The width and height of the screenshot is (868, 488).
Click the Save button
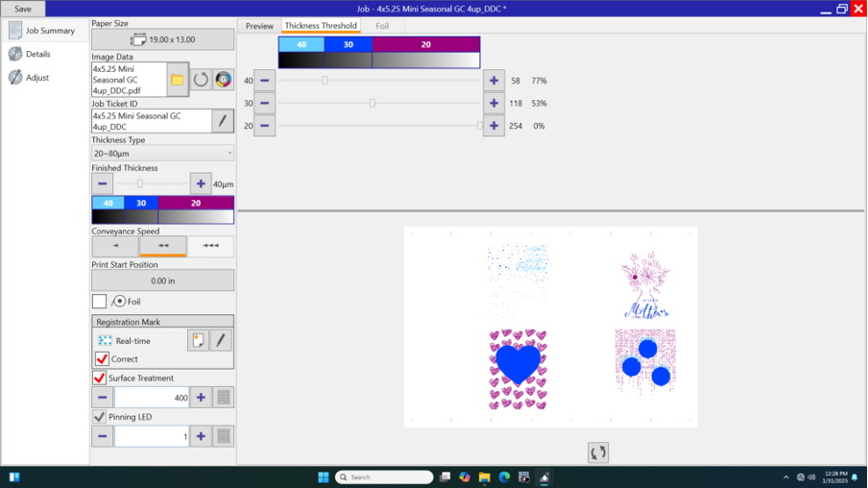pos(23,9)
